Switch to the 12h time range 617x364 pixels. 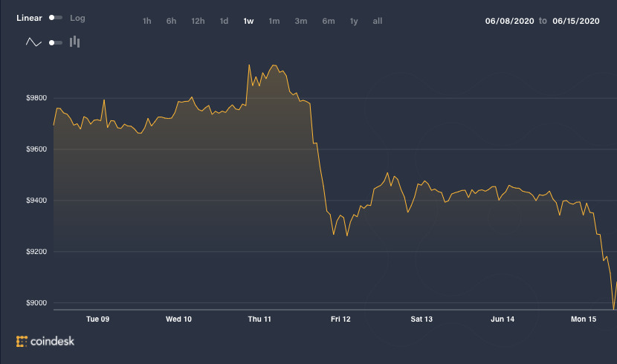[x=198, y=22]
